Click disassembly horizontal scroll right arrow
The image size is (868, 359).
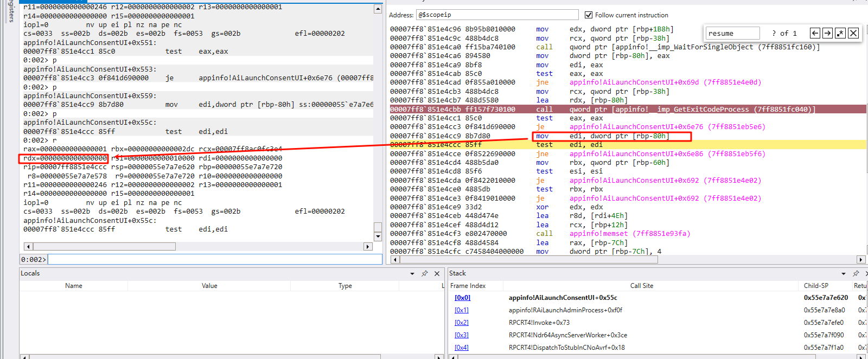(x=860, y=260)
